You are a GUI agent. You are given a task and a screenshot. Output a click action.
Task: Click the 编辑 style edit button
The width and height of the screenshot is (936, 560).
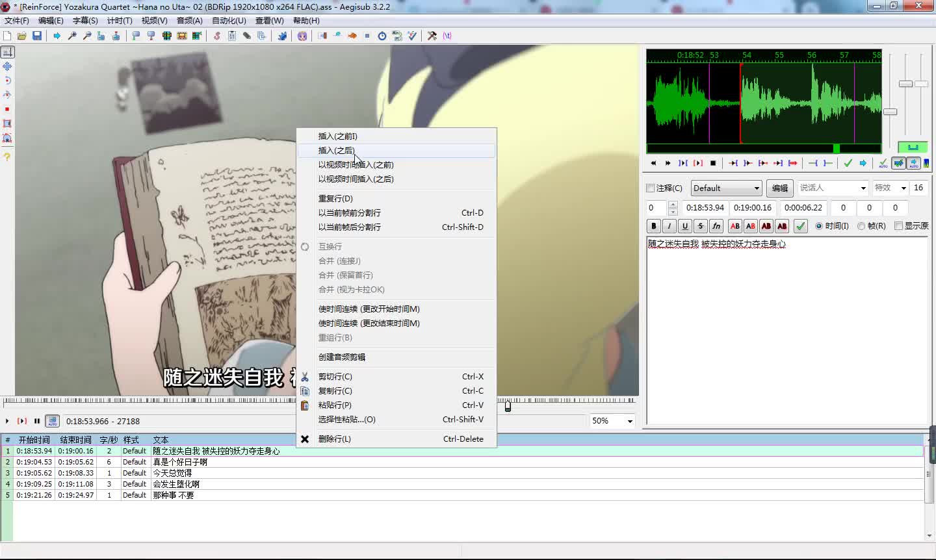[x=780, y=188]
